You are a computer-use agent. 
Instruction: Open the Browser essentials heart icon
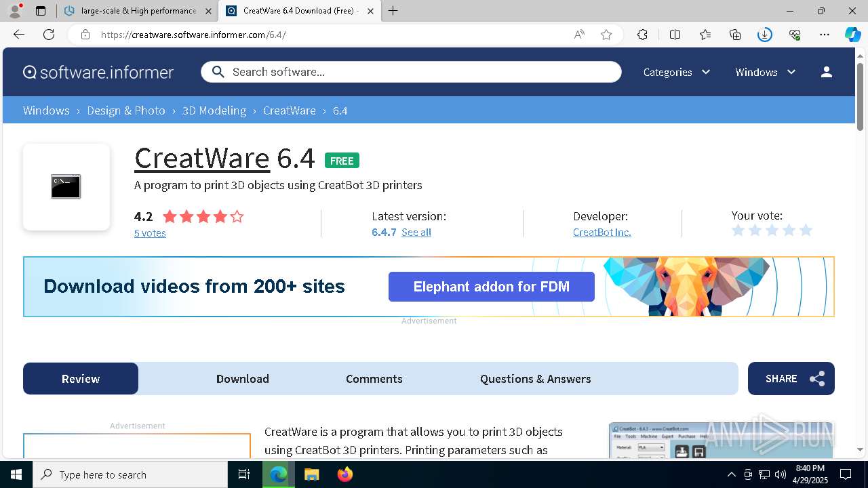point(795,35)
